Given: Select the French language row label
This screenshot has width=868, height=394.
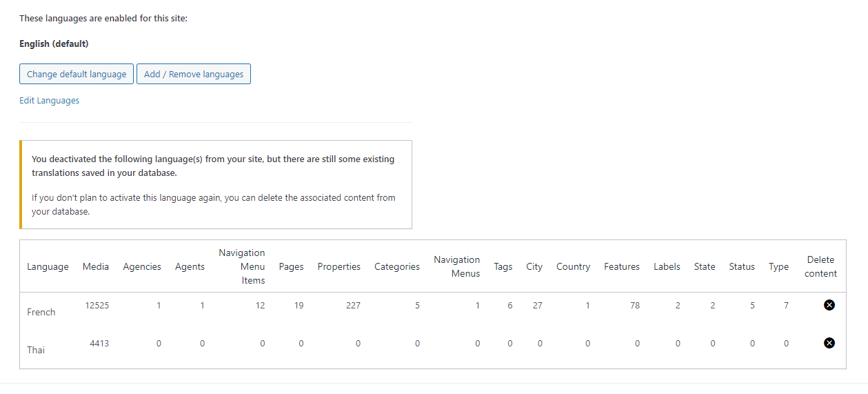Looking at the screenshot, I should point(41,312).
